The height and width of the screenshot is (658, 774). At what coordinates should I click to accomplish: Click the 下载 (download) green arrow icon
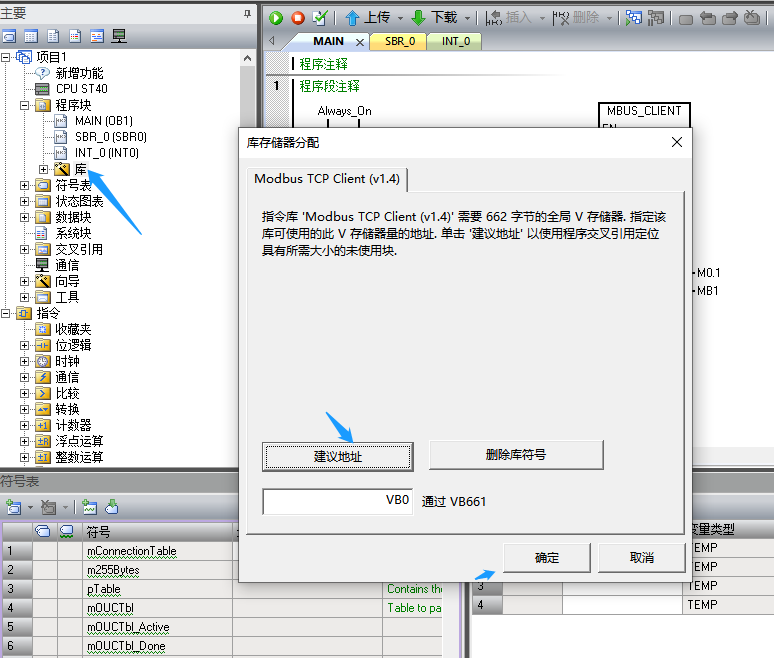[418, 17]
